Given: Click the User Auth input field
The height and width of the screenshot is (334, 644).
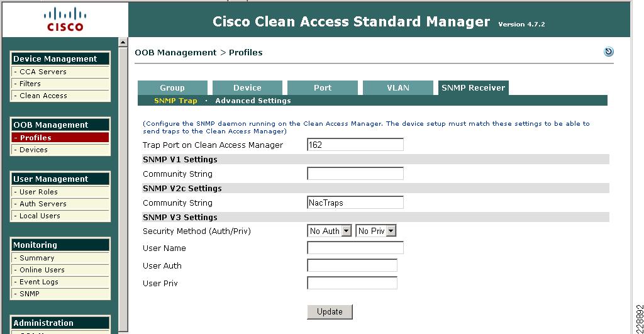Looking at the screenshot, I should point(352,265).
